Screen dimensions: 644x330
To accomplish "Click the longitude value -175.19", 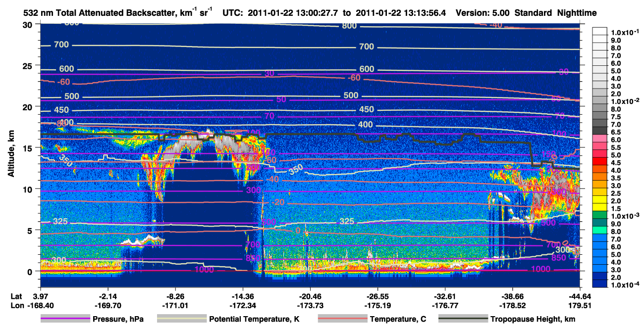I will 377,305.
